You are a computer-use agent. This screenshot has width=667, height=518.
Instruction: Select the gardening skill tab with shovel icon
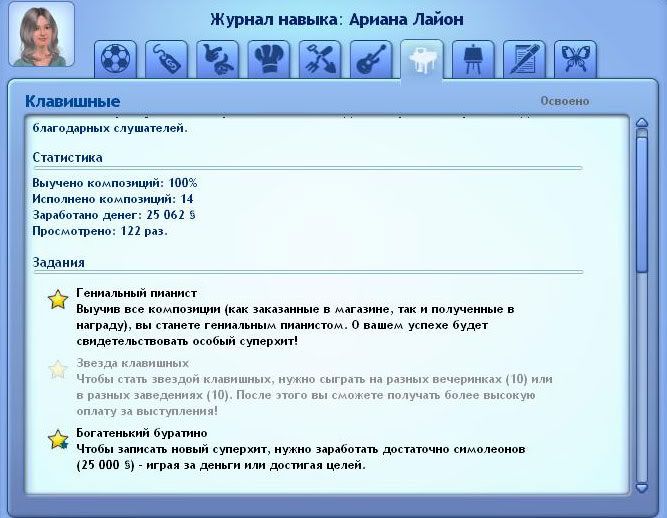pos(319,59)
